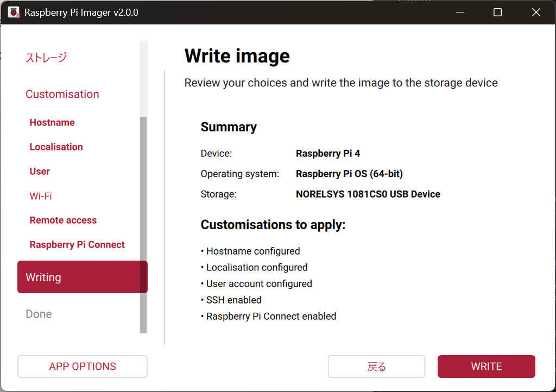The height and width of the screenshot is (392, 556).
Task: Select the highlighted Writing step
Action: (x=83, y=277)
